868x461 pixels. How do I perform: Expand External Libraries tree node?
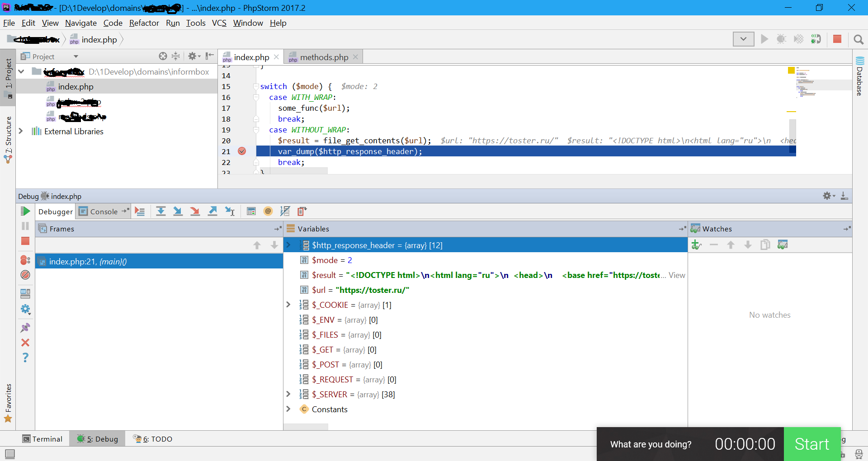click(x=21, y=131)
